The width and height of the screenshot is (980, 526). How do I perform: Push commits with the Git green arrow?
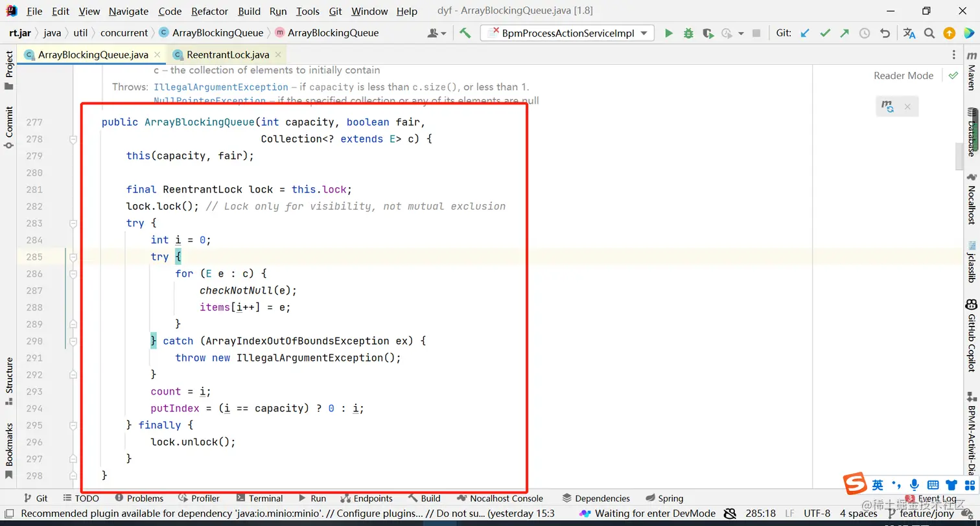coord(844,33)
